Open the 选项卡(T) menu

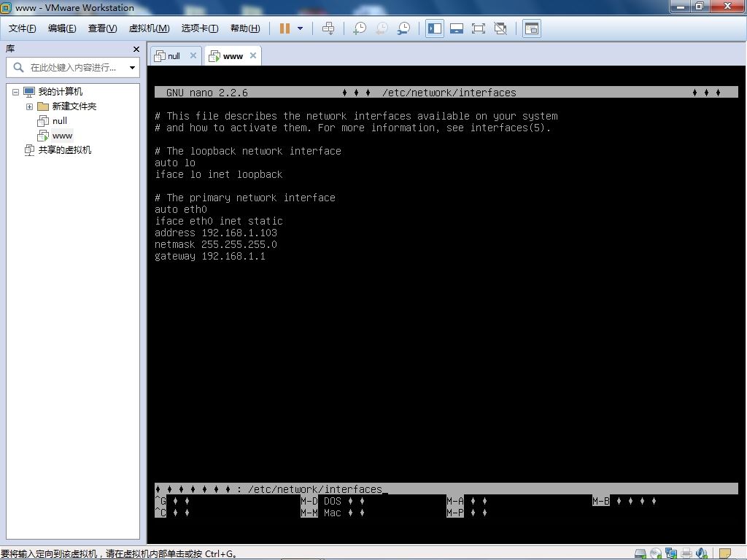pos(200,28)
